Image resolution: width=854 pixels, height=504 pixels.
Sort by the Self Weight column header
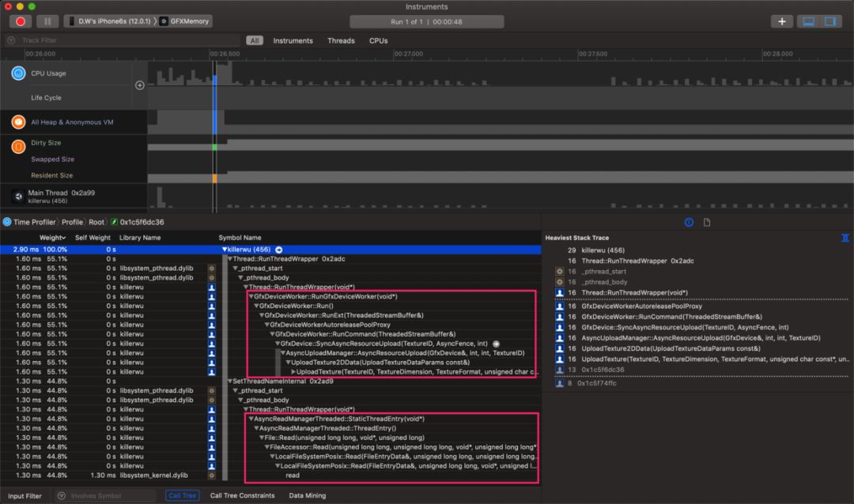pyautogui.click(x=93, y=238)
